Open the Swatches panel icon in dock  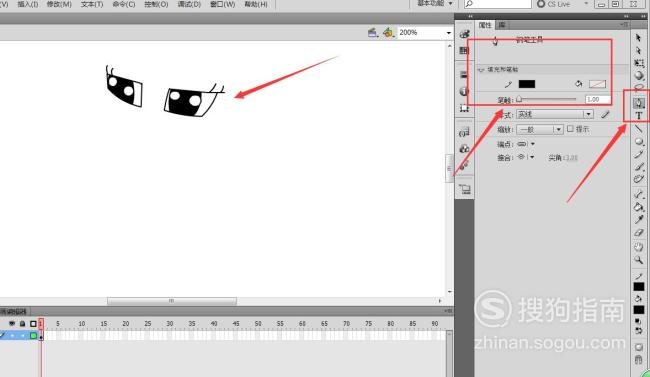click(x=464, y=51)
